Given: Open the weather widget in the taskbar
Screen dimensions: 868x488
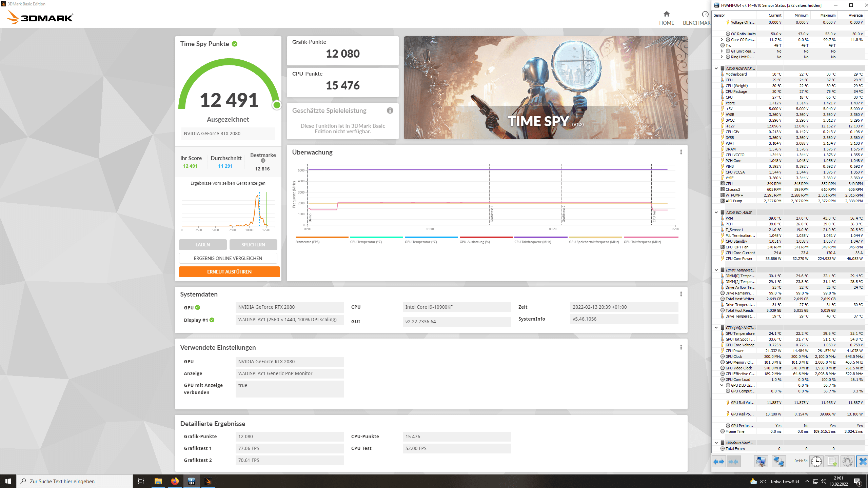Looking at the screenshot, I should [775, 481].
